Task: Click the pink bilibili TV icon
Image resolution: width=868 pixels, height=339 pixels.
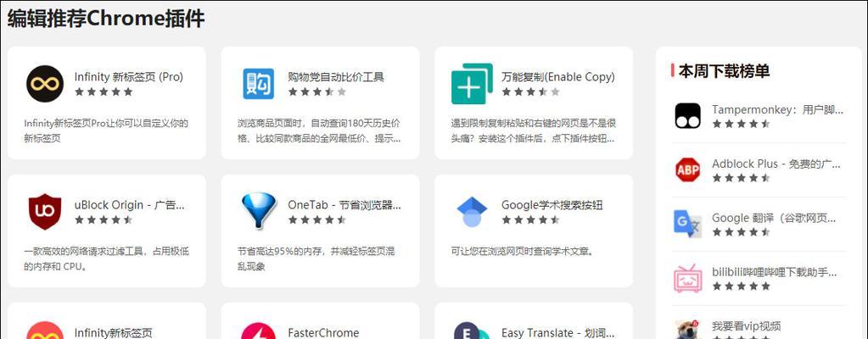Action: click(x=687, y=278)
